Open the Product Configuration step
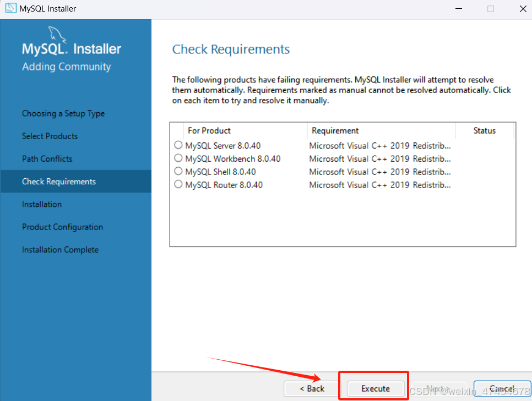Image resolution: width=532 pixels, height=401 pixels. 62,227
